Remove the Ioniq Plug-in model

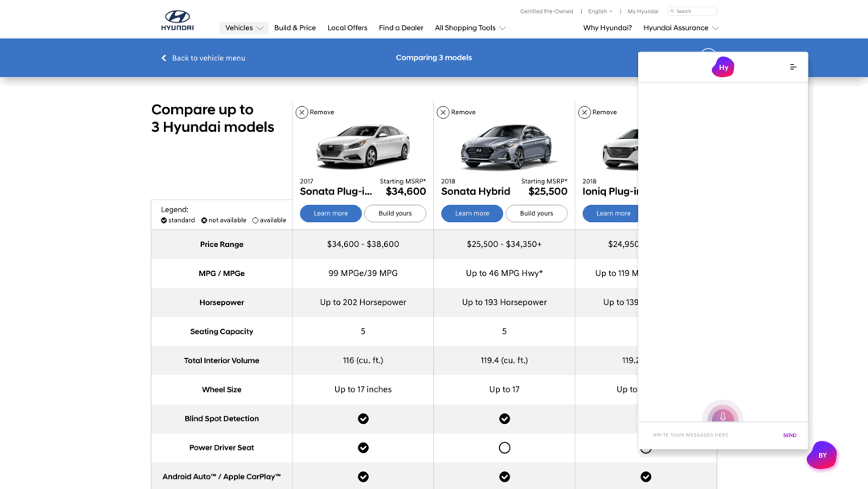[x=597, y=113]
